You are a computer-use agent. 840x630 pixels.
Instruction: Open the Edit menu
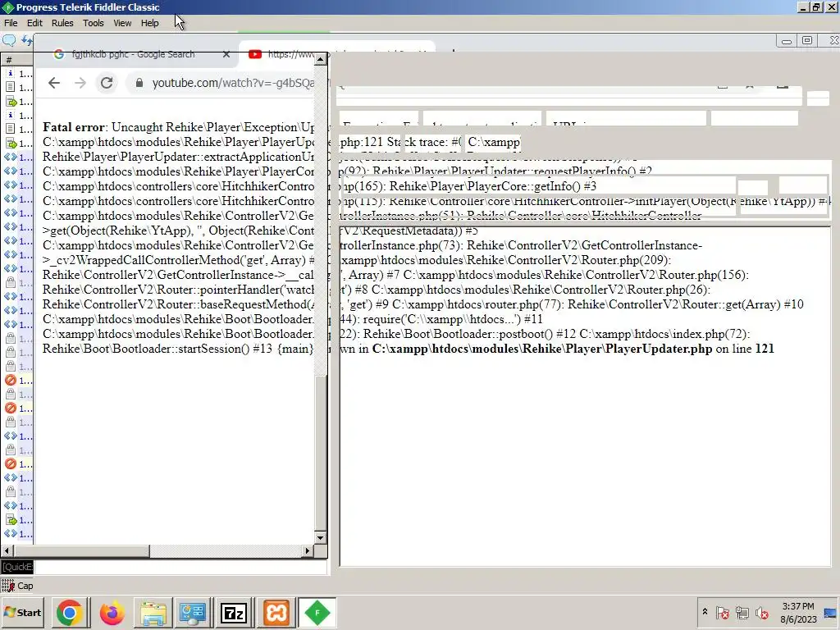click(x=34, y=23)
